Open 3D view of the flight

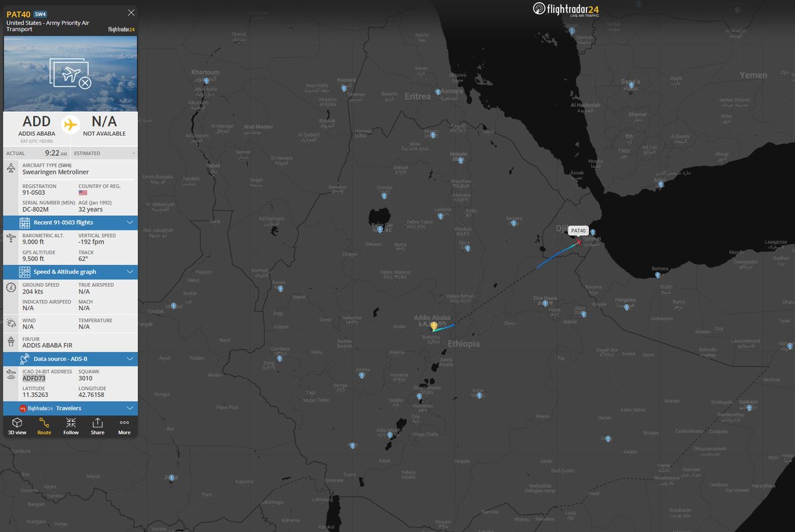(x=17, y=426)
